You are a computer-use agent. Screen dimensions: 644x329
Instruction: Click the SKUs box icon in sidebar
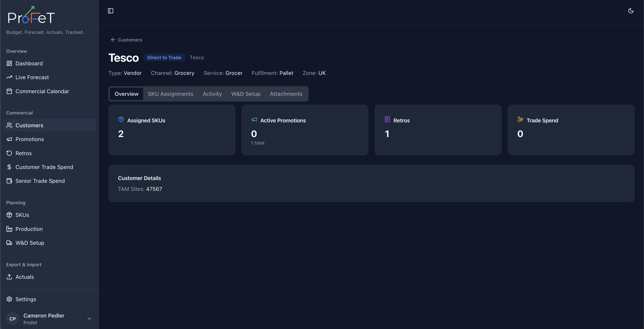(9, 215)
